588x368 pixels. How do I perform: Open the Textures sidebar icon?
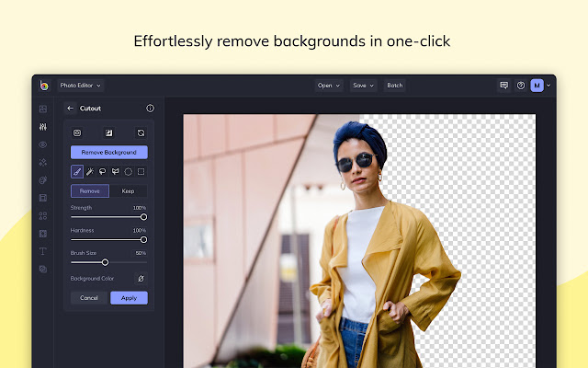[43, 269]
